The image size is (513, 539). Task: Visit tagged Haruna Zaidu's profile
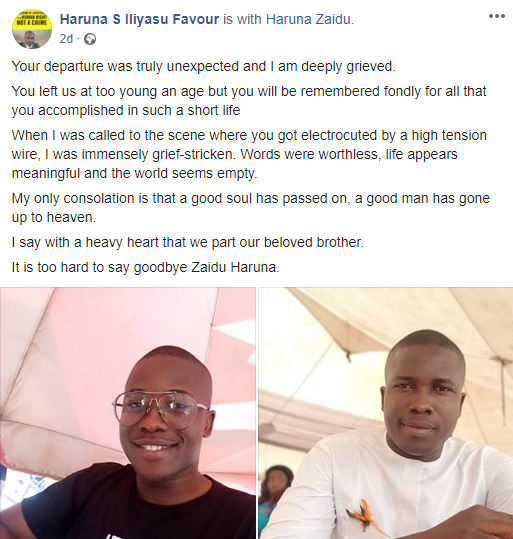(x=309, y=19)
